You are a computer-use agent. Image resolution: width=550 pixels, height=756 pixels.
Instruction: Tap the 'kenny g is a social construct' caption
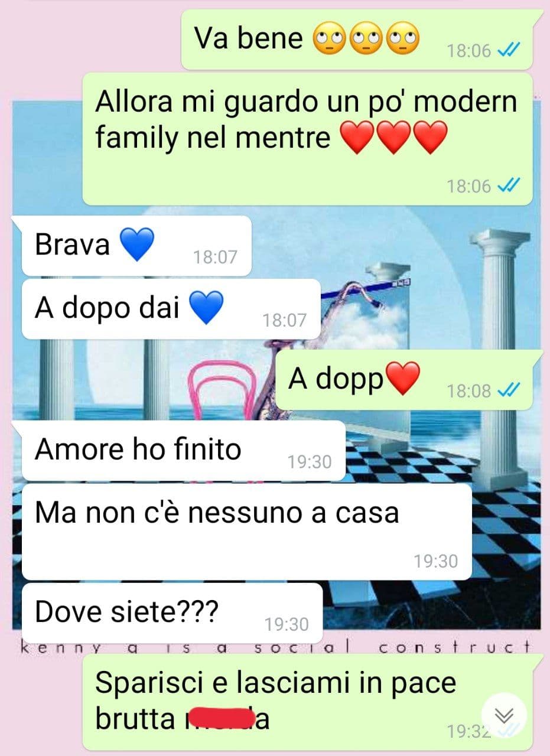pyautogui.click(x=276, y=647)
